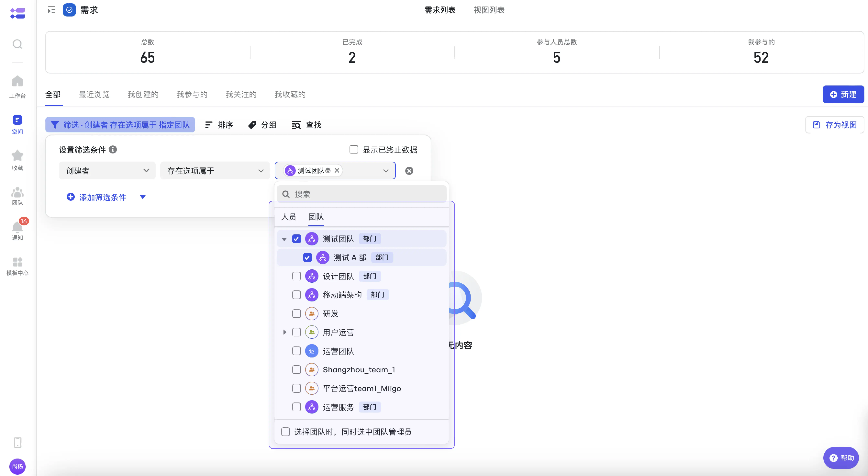Open the arrow menu beside 添加筛选条件
Image resolution: width=868 pixels, height=476 pixels.
[x=143, y=197]
